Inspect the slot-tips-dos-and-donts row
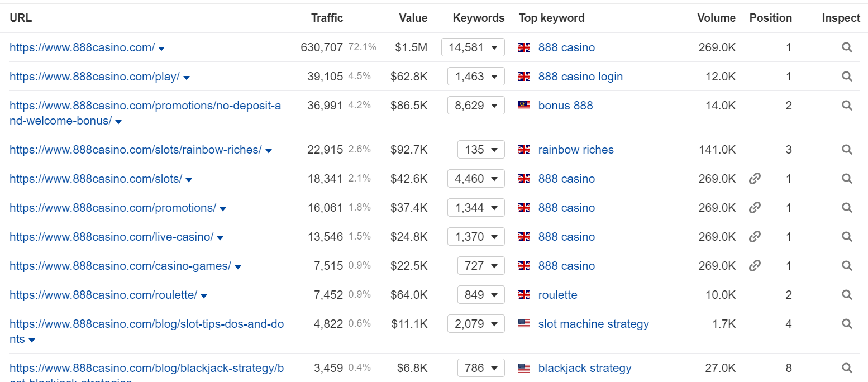This screenshot has width=868, height=382. click(x=847, y=324)
